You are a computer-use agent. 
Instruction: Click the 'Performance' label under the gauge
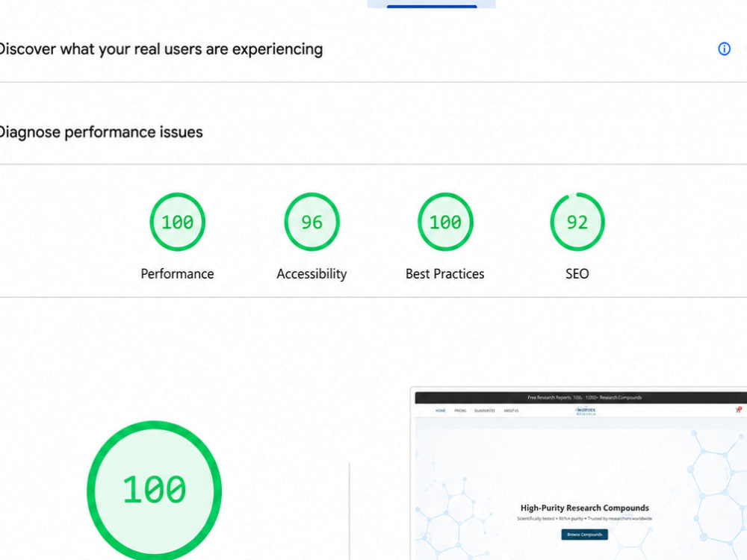(177, 274)
